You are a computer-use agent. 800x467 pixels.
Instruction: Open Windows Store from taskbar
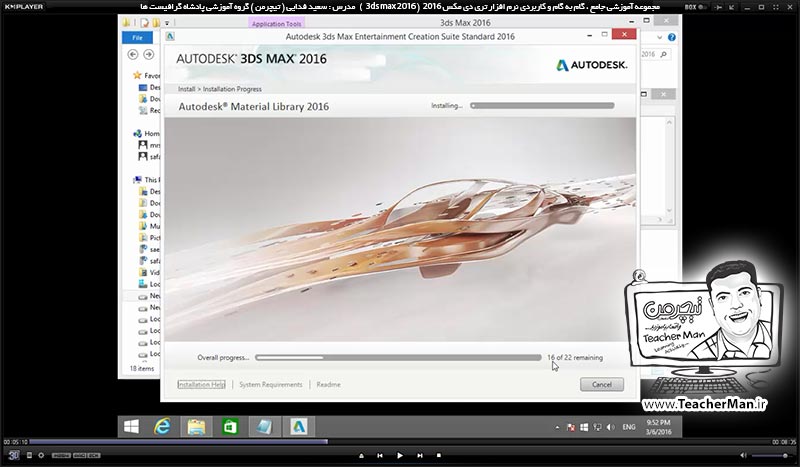pyautogui.click(x=230, y=427)
